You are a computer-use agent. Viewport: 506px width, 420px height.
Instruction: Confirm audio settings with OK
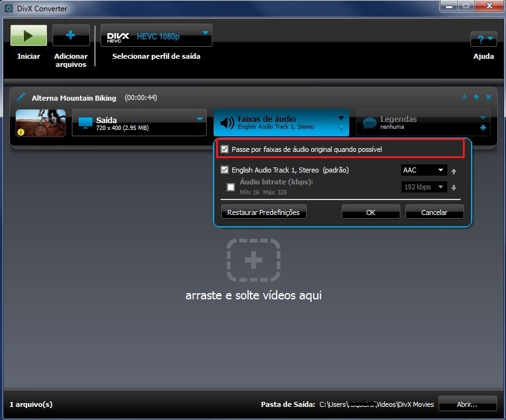click(371, 212)
